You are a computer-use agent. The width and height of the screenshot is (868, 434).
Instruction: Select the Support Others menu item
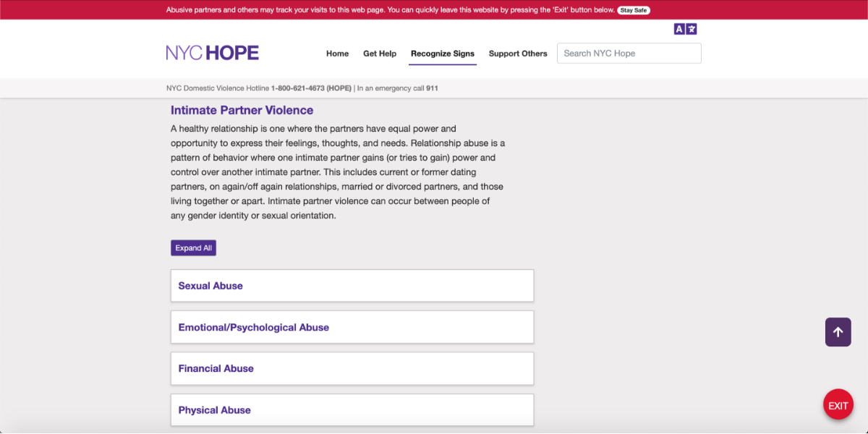point(518,53)
